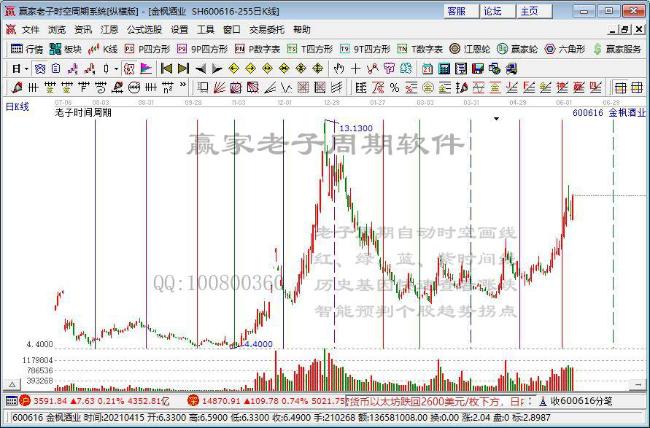Click the floppy disk save icon

478,69
